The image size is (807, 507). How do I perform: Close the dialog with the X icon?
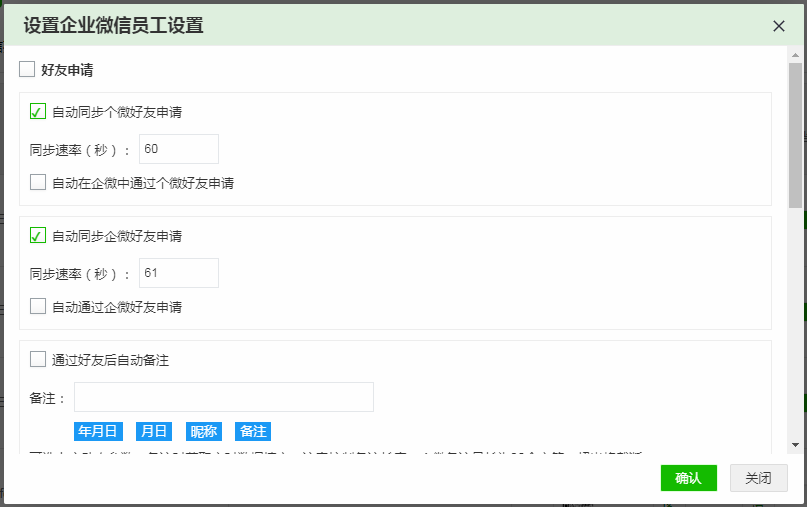tap(779, 26)
